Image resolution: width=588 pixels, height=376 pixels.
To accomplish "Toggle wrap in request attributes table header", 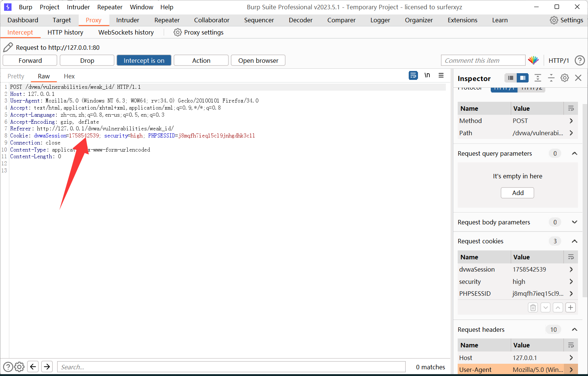I will pos(571,108).
